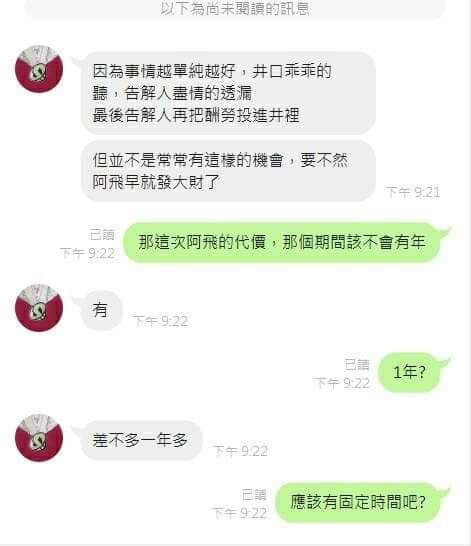Click the line "最後告解人再把酬勞投進井裡"
The height and width of the screenshot is (546, 471).
click(x=196, y=115)
